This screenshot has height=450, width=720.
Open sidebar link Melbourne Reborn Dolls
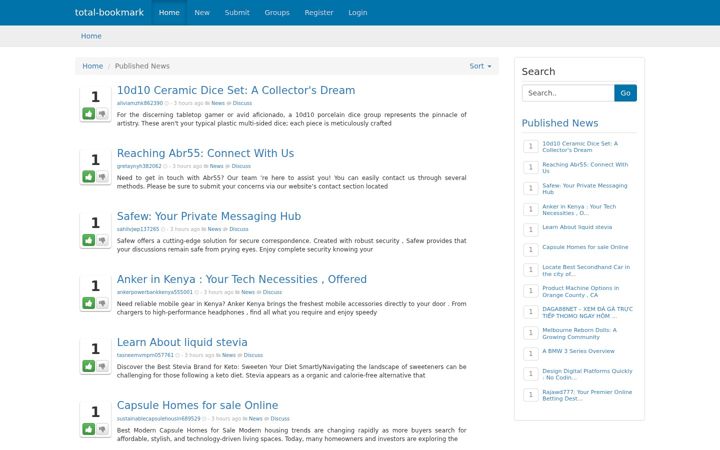coord(579,333)
